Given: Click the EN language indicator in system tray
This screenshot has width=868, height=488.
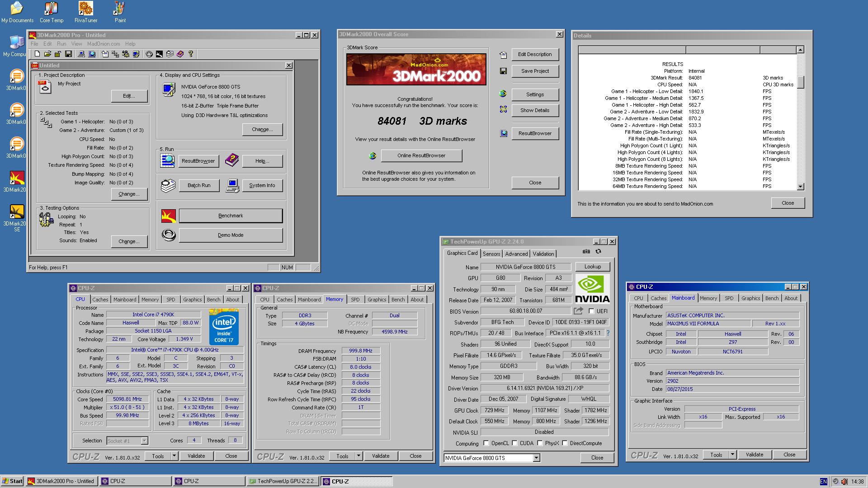Looking at the screenshot, I should [823, 482].
